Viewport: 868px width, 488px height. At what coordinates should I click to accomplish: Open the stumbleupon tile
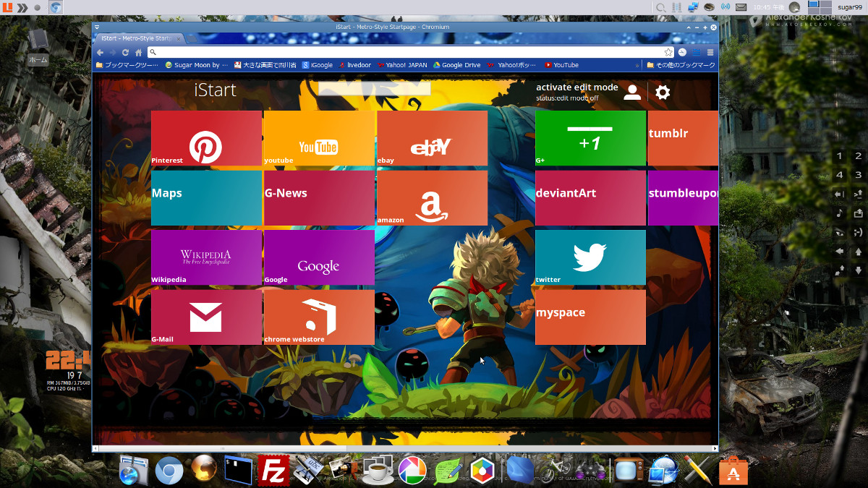click(683, 198)
